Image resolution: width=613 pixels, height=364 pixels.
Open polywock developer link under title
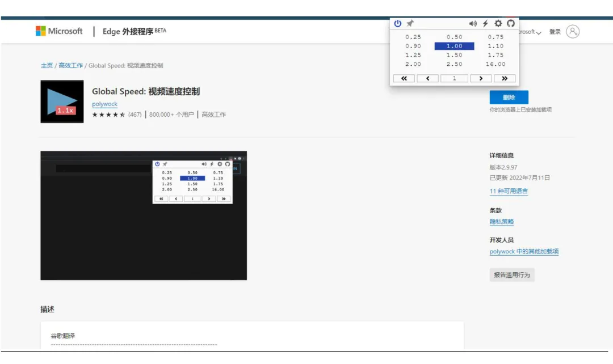coord(105,104)
